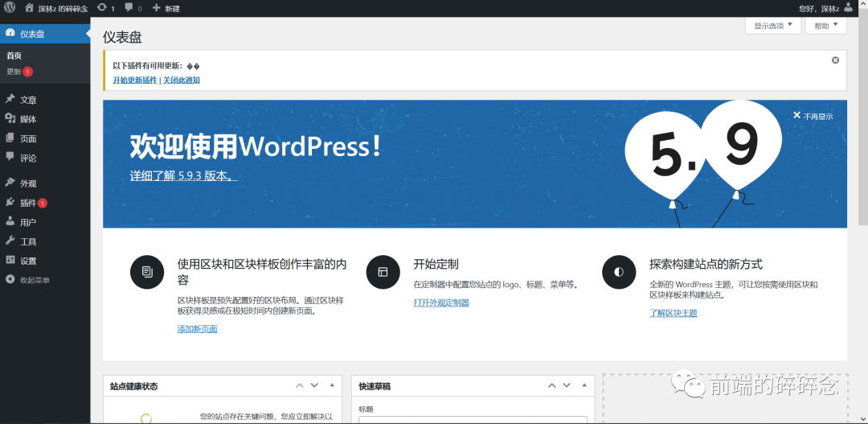The width and height of the screenshot is (868, 424).
Task: Open comments bubble in admin bar
Action: [x=129, y=8]
